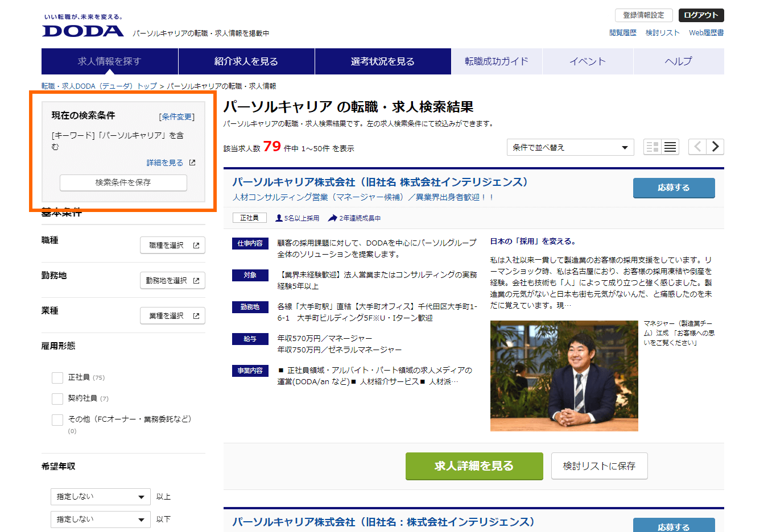Switch to grid view layout icon
This screenshot has width=768, height=532.
[653, 147]
